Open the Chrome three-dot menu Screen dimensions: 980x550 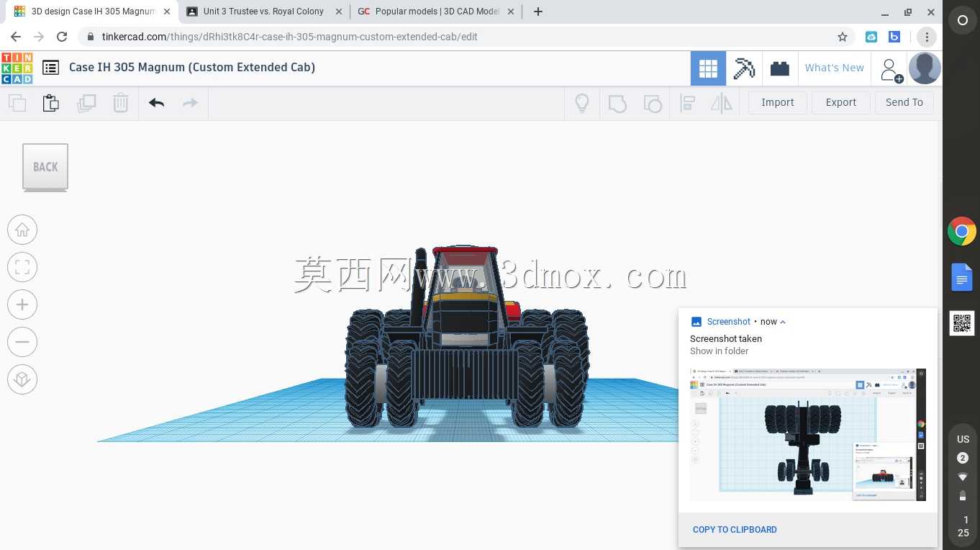927,37
